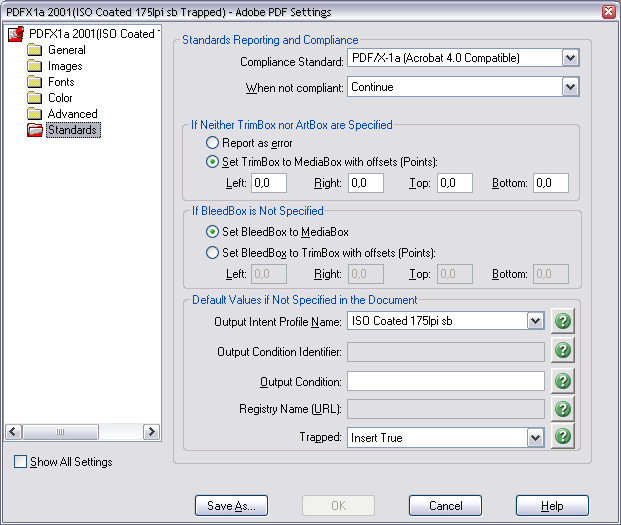The height and width of the screenshot is (525, 621).
Task: Click the Images folder icon
Action: click(34, 66)
